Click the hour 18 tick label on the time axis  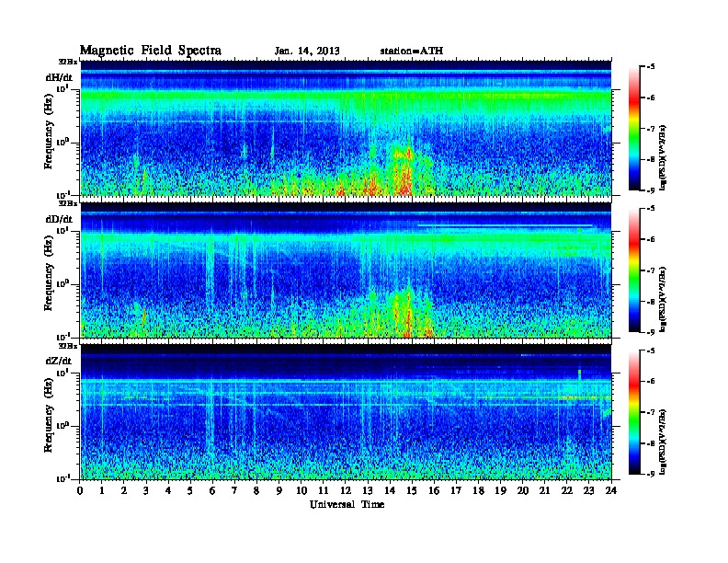point(478,491)
